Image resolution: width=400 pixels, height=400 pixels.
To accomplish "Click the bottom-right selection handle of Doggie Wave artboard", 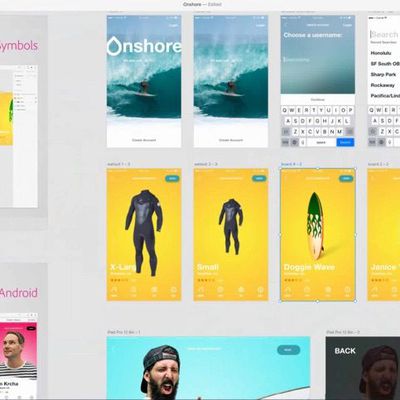I will tap(355, 301).
